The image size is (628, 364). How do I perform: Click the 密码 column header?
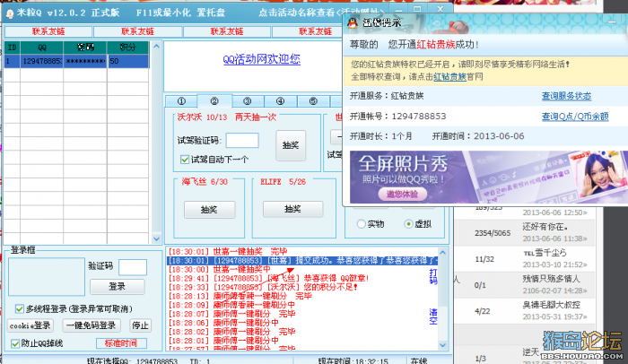(x=85, y=48)
